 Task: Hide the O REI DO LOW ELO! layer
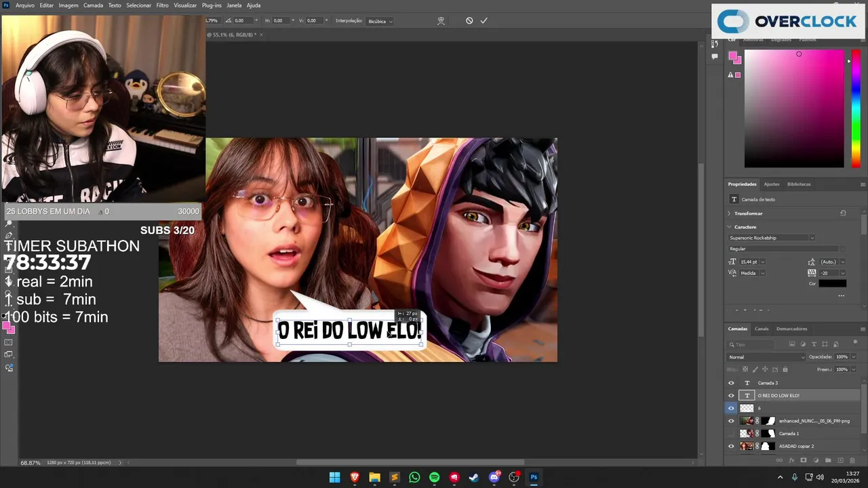tap(731, 395)
